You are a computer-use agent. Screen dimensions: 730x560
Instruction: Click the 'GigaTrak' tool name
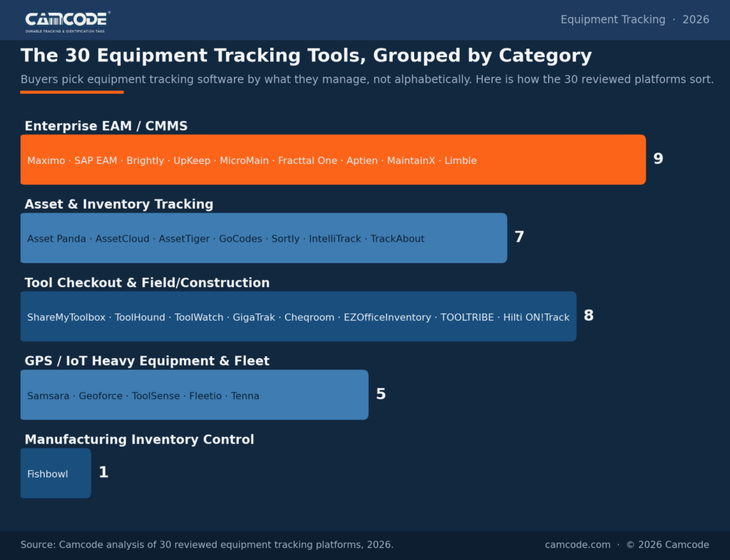coord(254,317)
